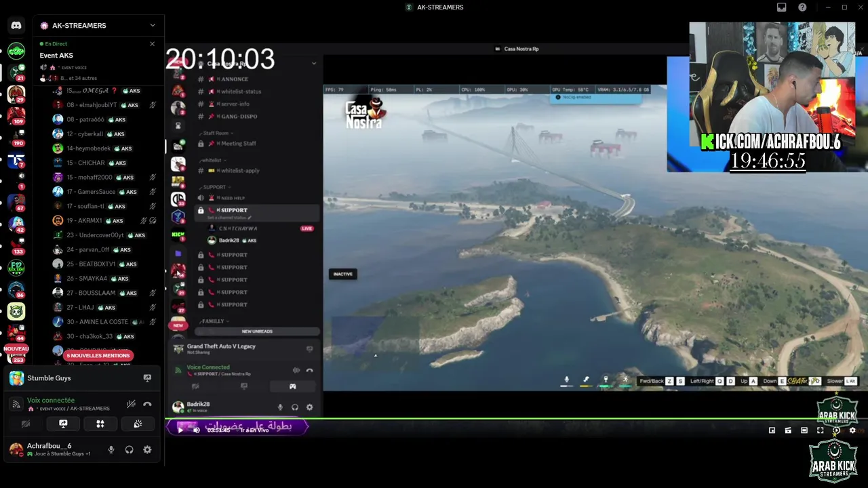Launch an activity button
This screenshot has width=868, height=488.
click(x=100, y=424)
